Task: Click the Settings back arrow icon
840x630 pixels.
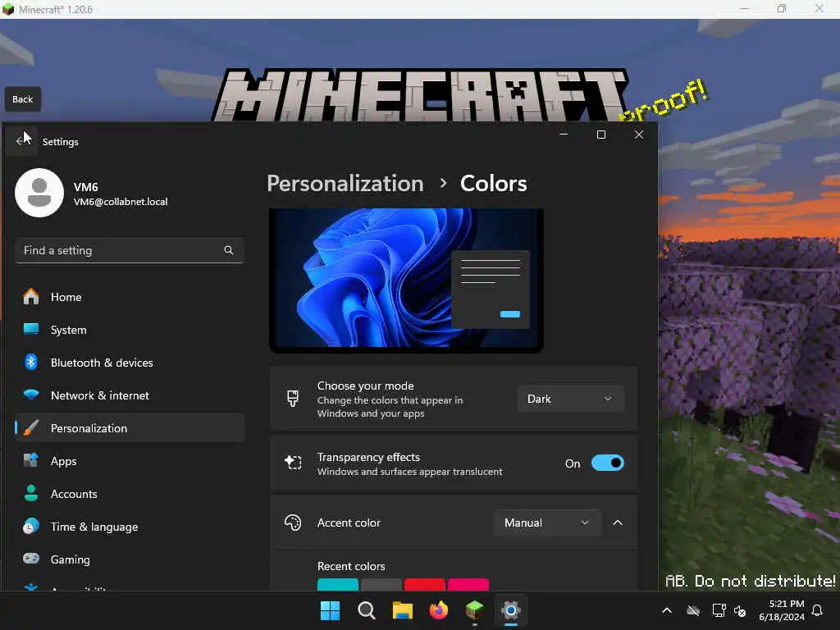Action: click(x=21, y=141)
